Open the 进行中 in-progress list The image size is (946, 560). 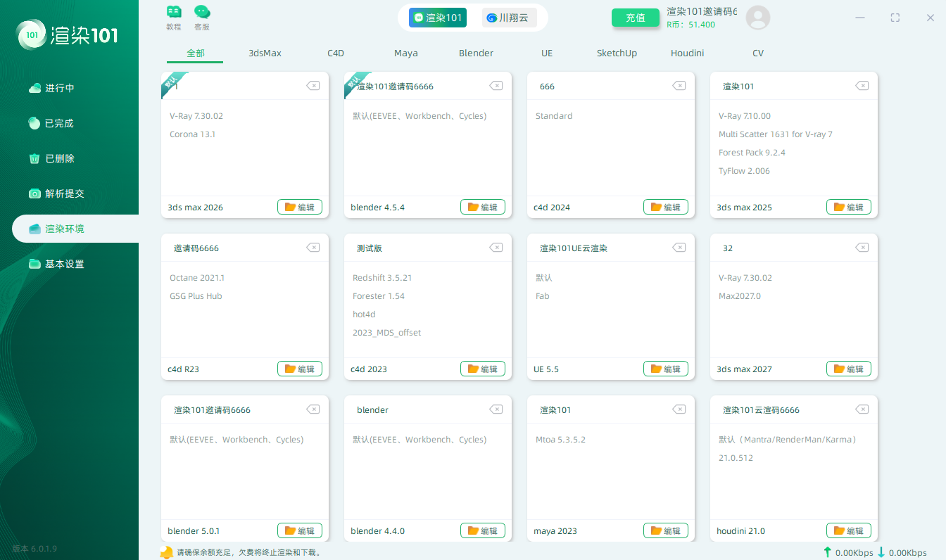point(75,88)
